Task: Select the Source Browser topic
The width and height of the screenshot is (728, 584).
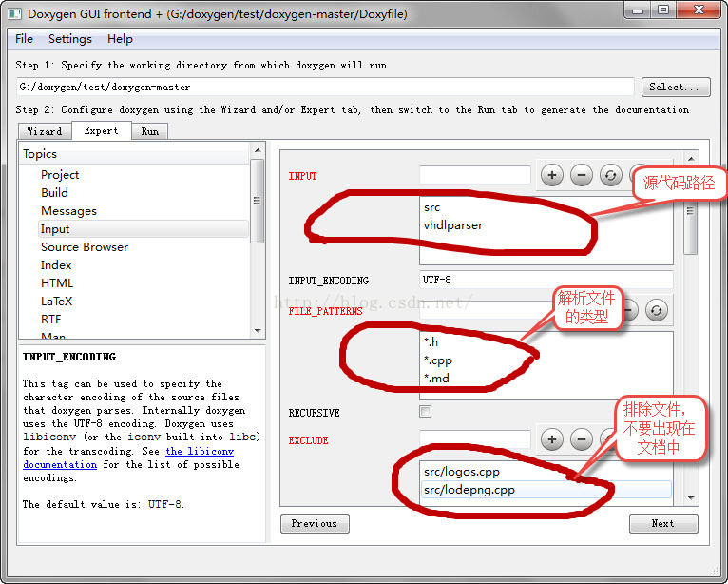Action: pyautogui.click(x=85, y=247)
